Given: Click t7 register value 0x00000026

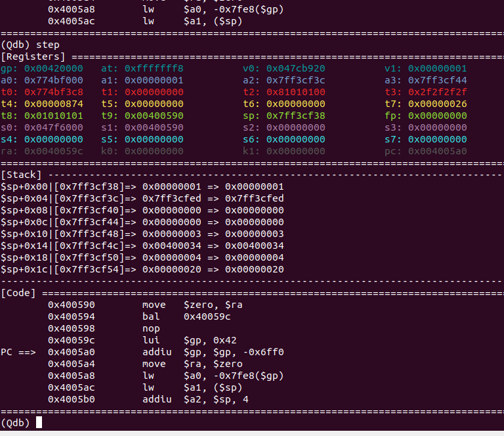Looking at the screenshot, I should click(x=438, y=104).
